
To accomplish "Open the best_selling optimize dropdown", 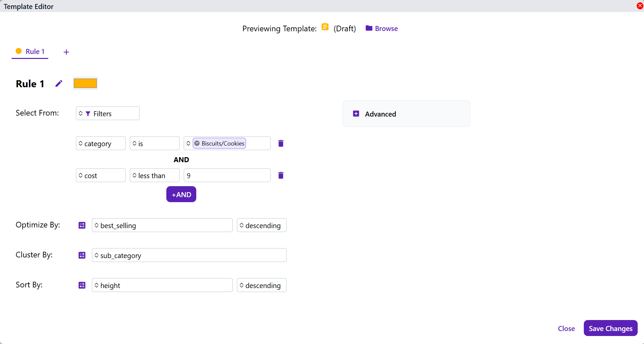I will (x=162, y=225).
